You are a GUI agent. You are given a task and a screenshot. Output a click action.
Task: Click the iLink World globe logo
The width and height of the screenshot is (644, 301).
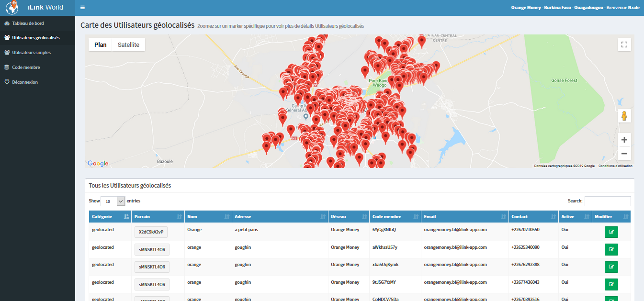click(x=12, y=8)
